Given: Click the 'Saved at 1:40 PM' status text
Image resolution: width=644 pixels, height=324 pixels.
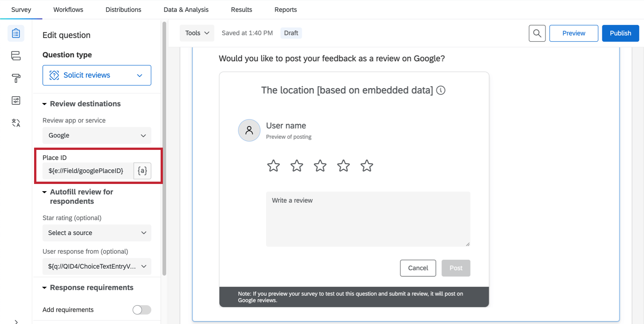Looking at the screenshot, I should coord(247,33).
